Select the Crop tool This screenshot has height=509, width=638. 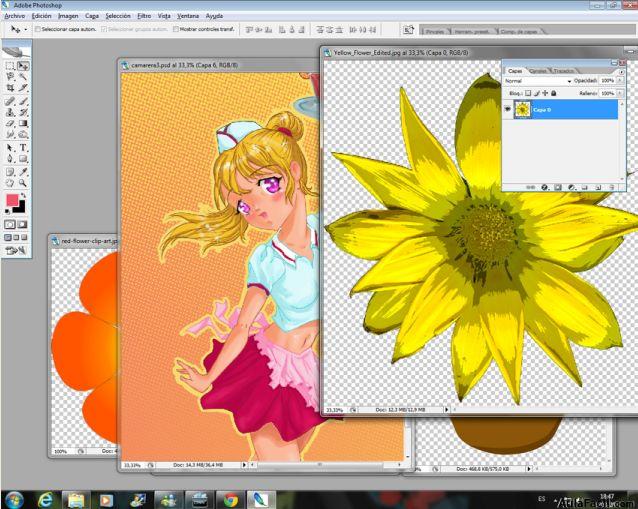[x=10, y=87]
